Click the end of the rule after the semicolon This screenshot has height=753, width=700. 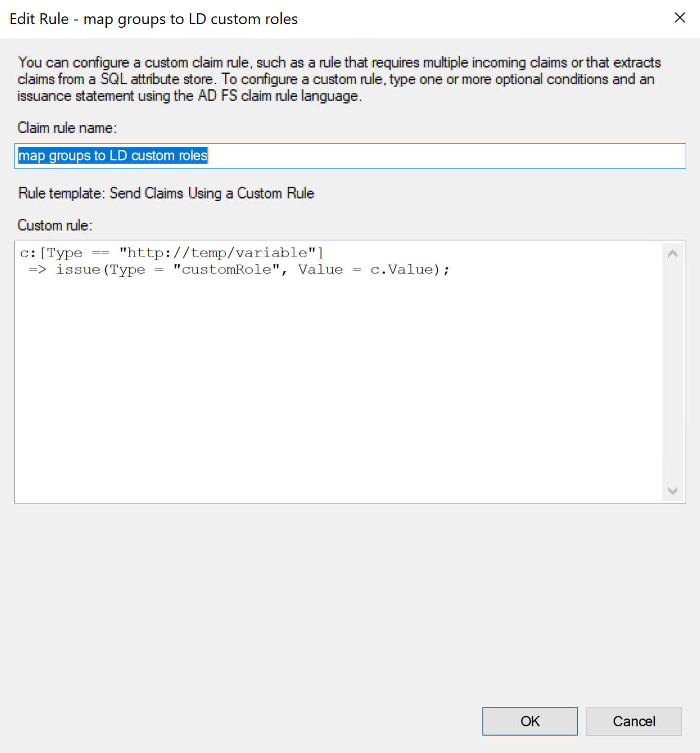(x=455, y=269)
